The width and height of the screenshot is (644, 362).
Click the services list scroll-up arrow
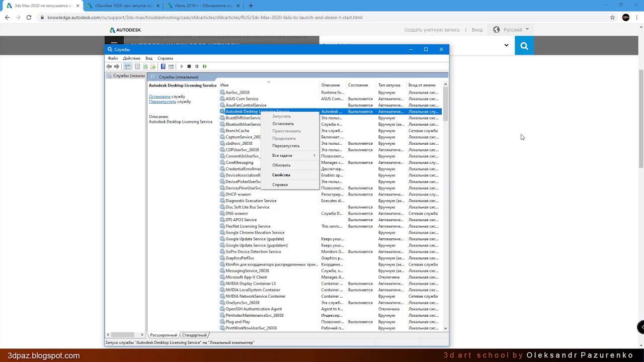pyautogui.click(x=445, y=85)
